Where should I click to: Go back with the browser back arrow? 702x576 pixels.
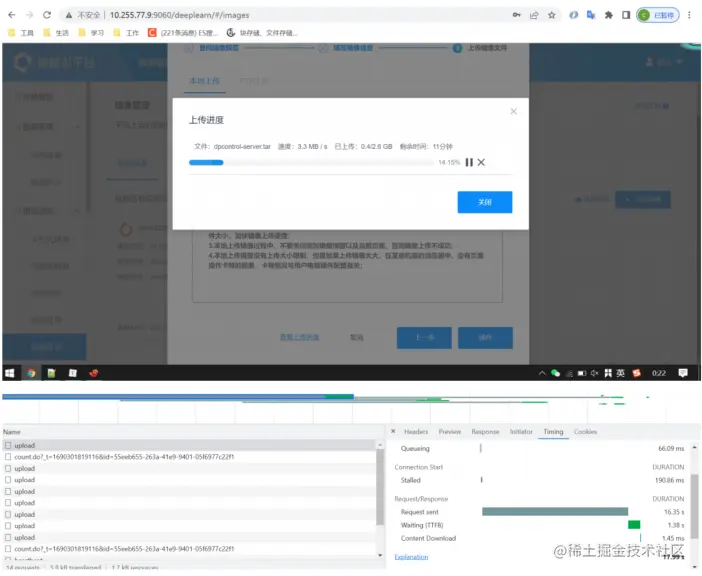[x=12, y=15]
